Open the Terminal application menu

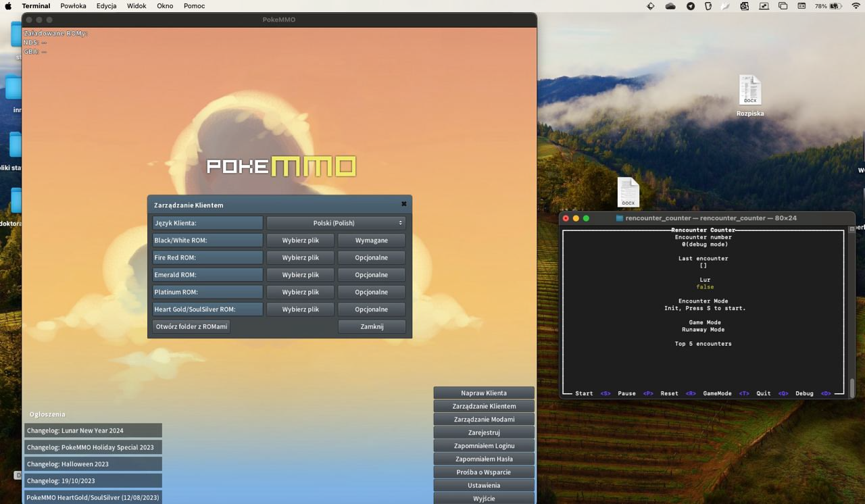pyautogui.click(x=36, y=5)
